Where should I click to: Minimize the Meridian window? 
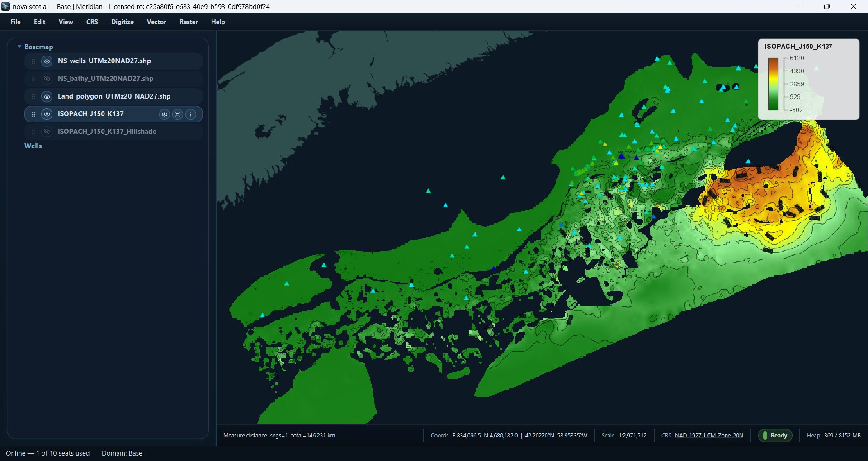click(x=801, y=6)
